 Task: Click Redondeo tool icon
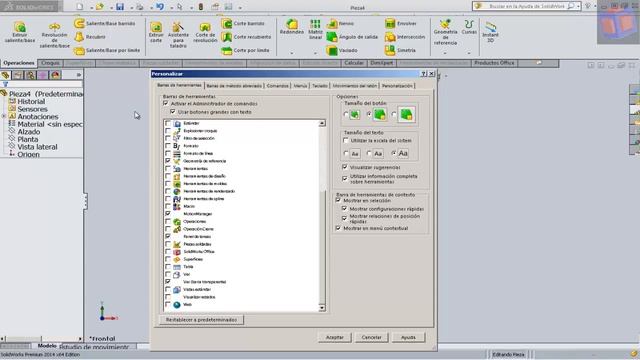point(292,24)
